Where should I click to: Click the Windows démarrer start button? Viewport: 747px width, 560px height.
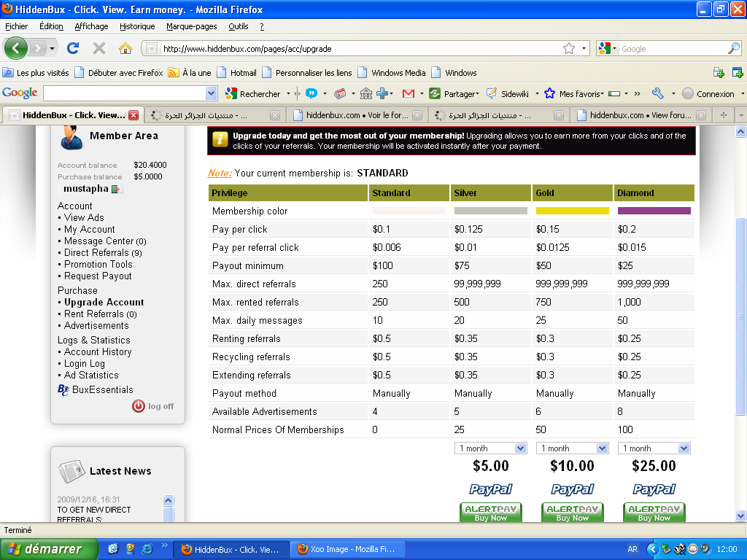click(49, 549)
